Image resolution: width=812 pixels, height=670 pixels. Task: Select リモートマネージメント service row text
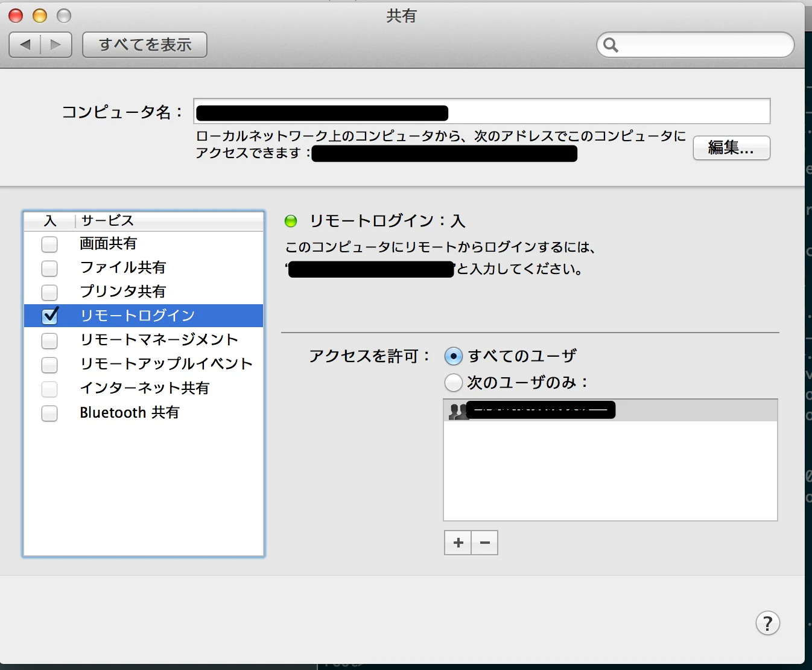coord(159,340)
